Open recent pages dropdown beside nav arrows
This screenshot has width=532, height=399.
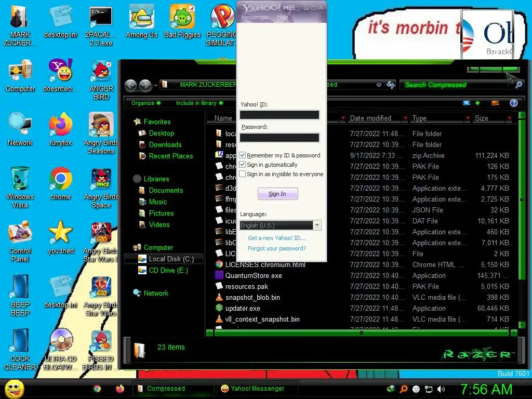(x=155, y=86)
